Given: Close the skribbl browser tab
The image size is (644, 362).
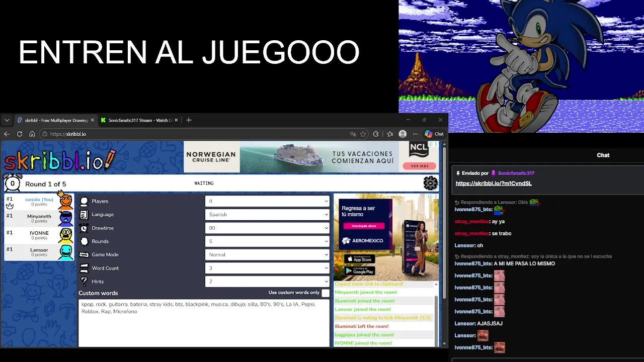Looking at the screenshot, I should [x=93, y=120].
